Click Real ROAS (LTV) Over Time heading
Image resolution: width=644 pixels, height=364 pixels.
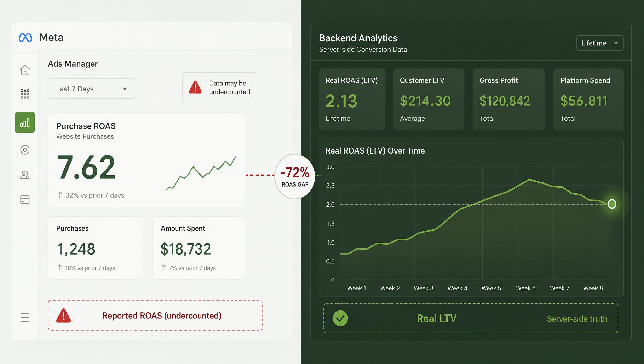375,151
